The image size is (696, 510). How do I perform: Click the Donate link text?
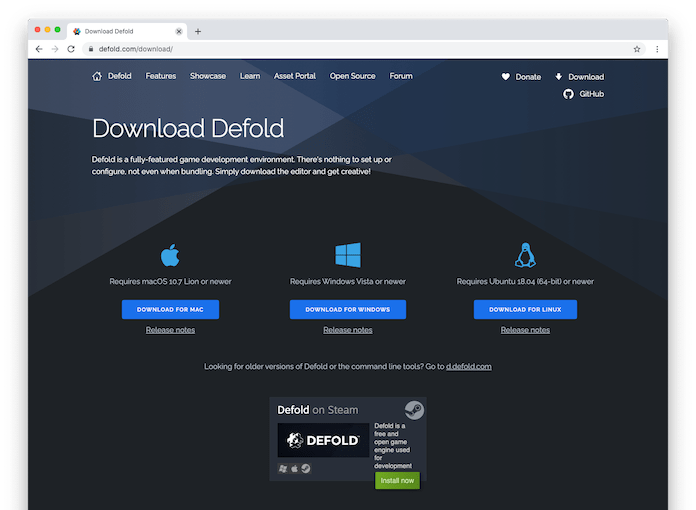coord(528,77)
